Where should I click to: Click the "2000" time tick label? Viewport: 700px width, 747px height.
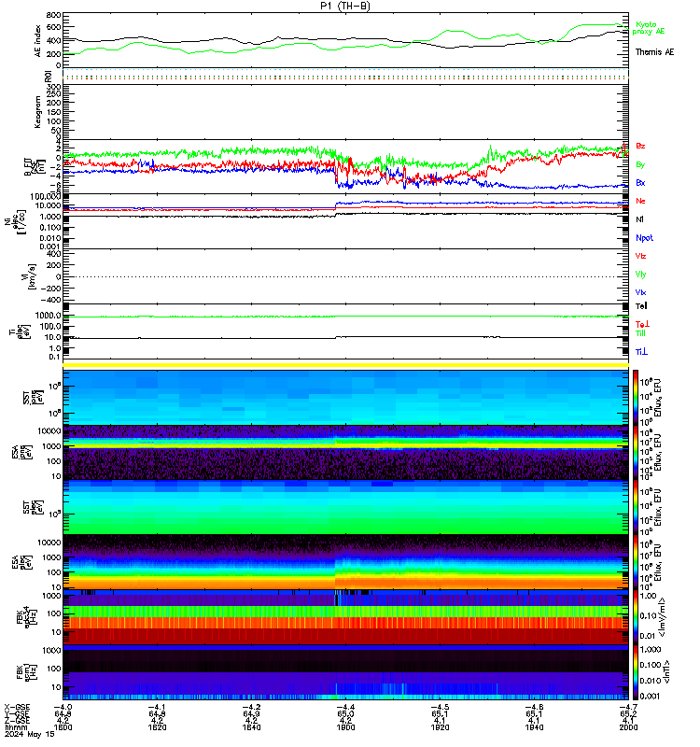[x=628, y=727]
